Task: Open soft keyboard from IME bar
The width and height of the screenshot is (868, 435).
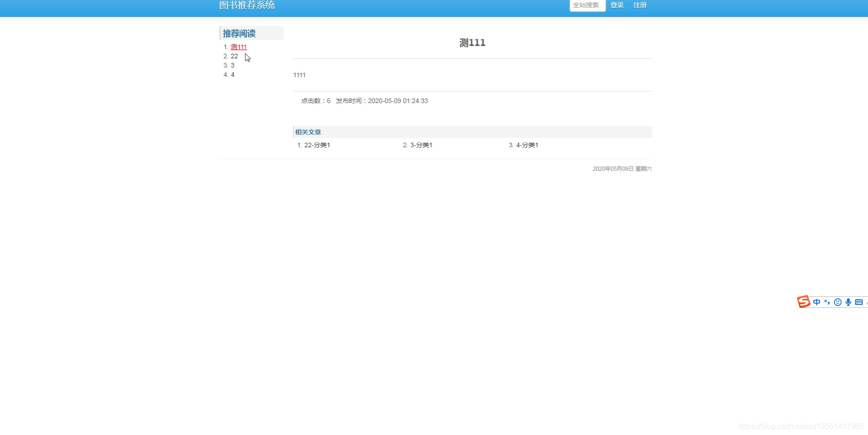Action: pos(859,302)
